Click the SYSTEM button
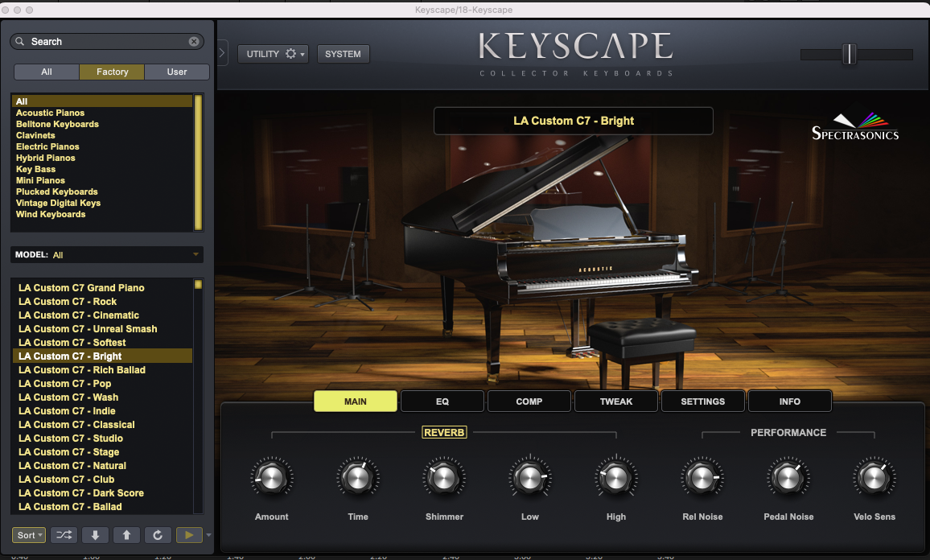Screen dimensions: 930x560 point(343,54)
